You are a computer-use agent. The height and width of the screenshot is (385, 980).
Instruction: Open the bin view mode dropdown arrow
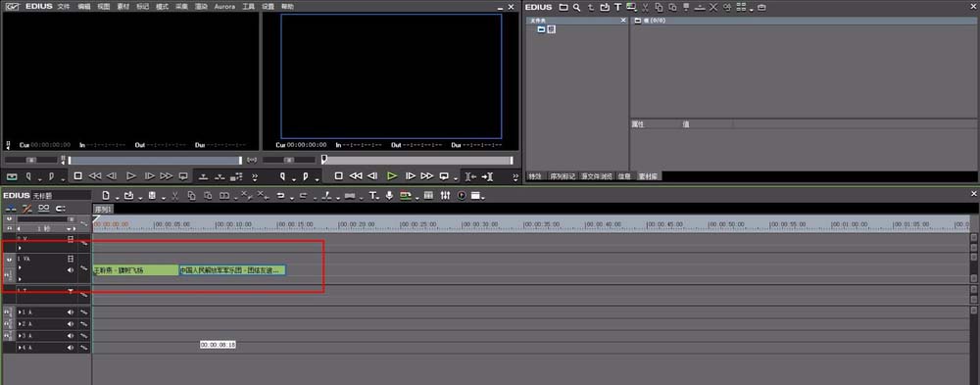pos(752,10)
